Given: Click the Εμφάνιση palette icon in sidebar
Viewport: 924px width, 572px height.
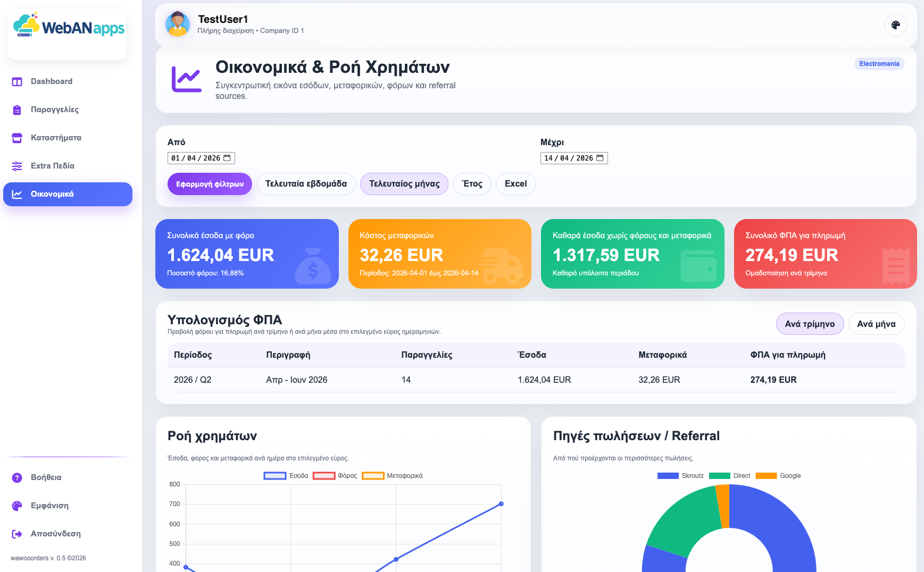Looking at the screenshot, I should pos(17,506).
